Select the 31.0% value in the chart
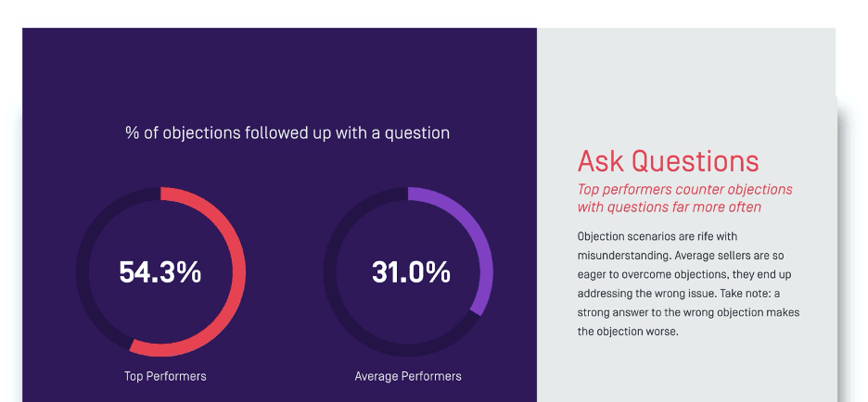Viewport: 868px width, 402px height. [411, 272]
